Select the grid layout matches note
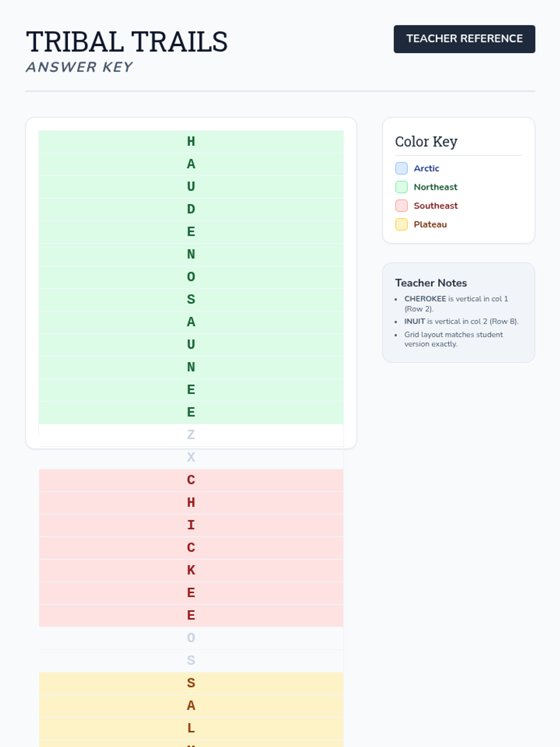Viewport: 560px width, 747px height. pyautogui.click(x=453, y=339)
